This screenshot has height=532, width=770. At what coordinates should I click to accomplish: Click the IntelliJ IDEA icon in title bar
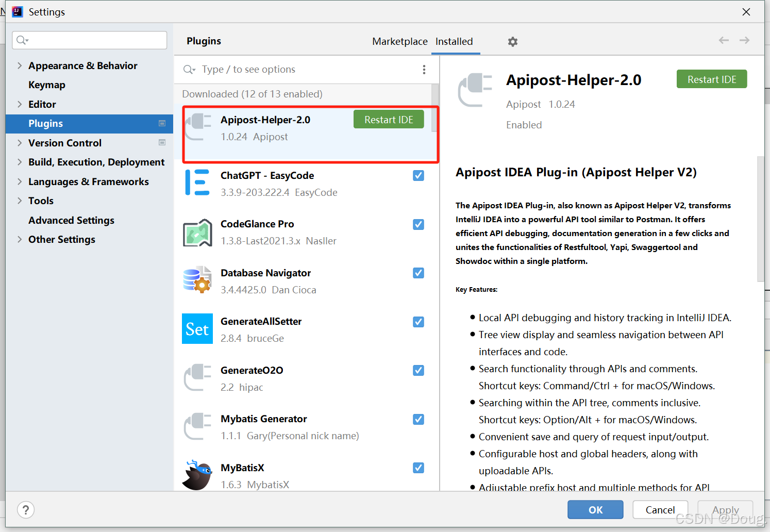(18, 11)
